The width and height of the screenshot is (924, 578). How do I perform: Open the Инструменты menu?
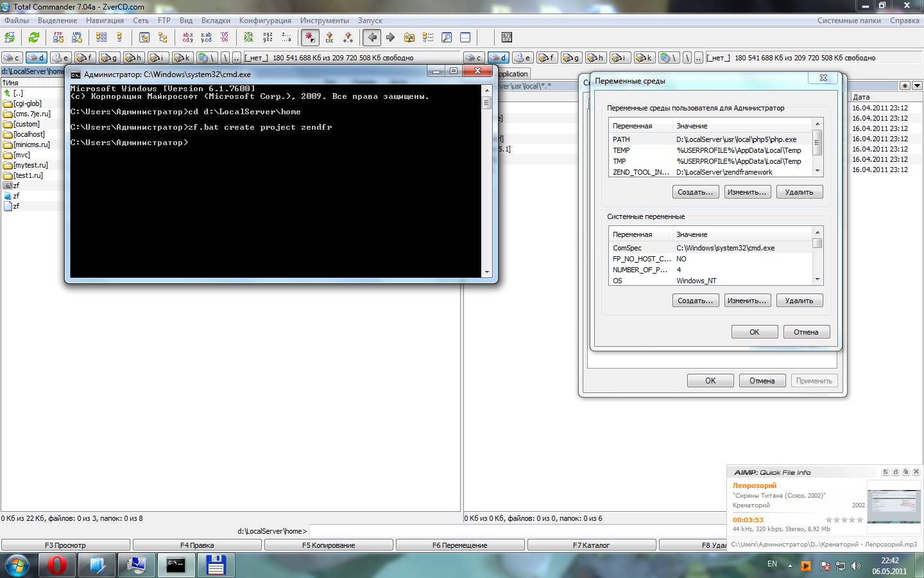coord(325,21)
